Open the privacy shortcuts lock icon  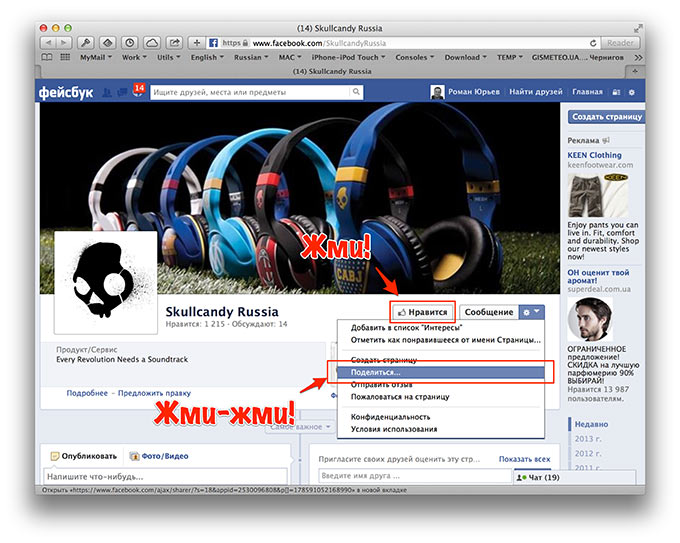(616, 92)
